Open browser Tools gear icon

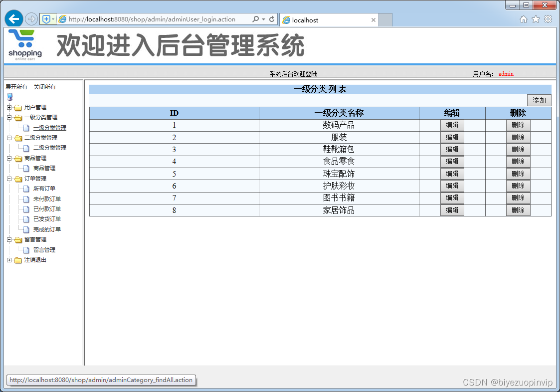click(548, 19)
